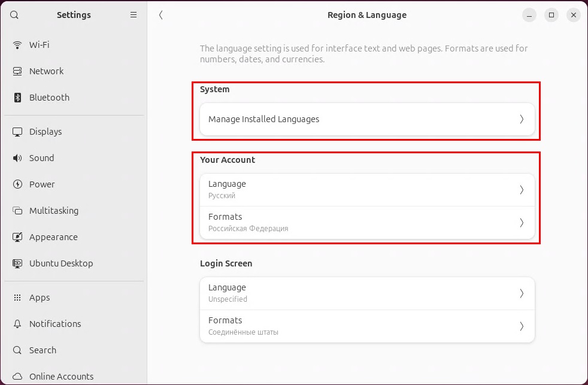Open the Multitasking settings panel
The image size is (588, 385).
53,211
